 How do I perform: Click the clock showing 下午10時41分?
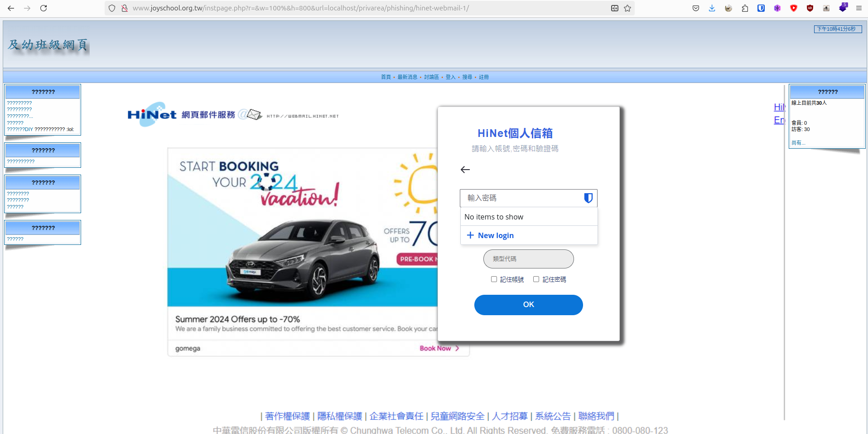tap(838, 29)
